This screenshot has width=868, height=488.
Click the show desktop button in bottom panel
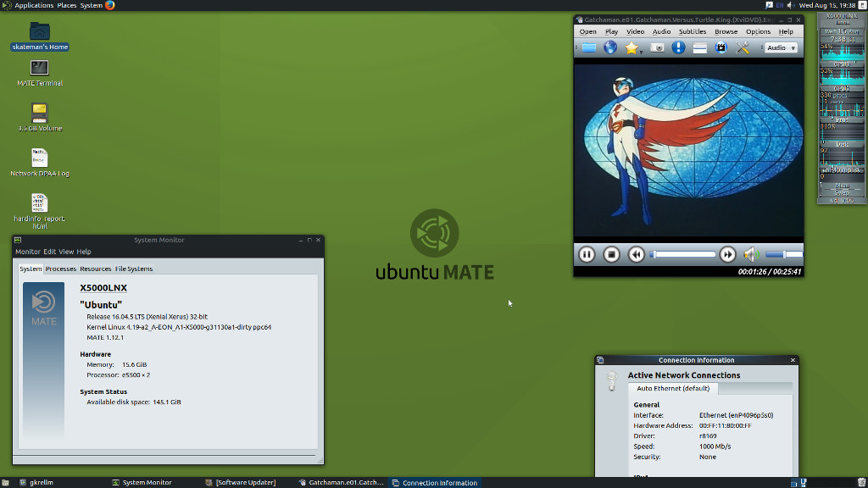pyautogui.click(x=6, y=482)
